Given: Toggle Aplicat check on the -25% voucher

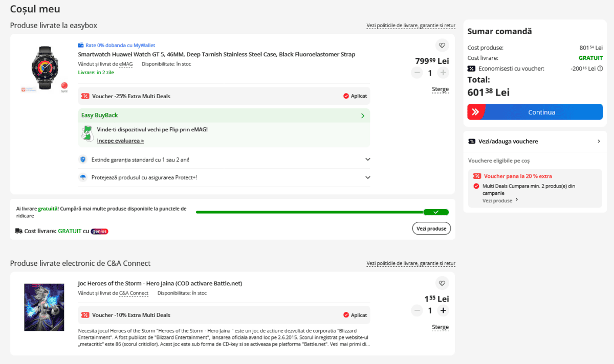Looking at the screenshot, I should coord(346,96).
